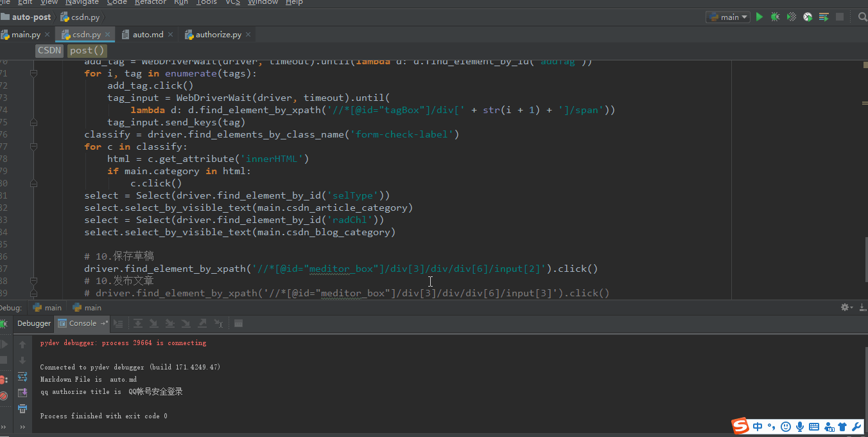Viewport: 868px width, 437px height.
Task: Open the main run configuration dropdown
Action: [x=728, y=17]
